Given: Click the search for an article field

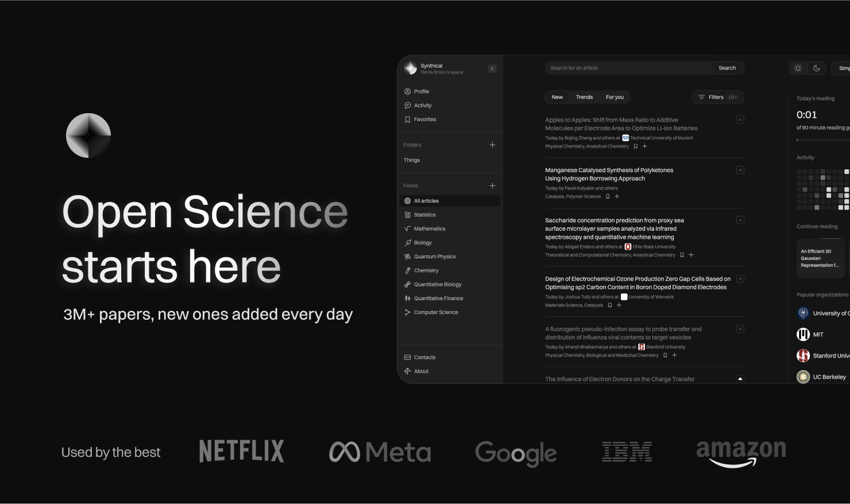Looking at the screenshot, I should (627, 68).
